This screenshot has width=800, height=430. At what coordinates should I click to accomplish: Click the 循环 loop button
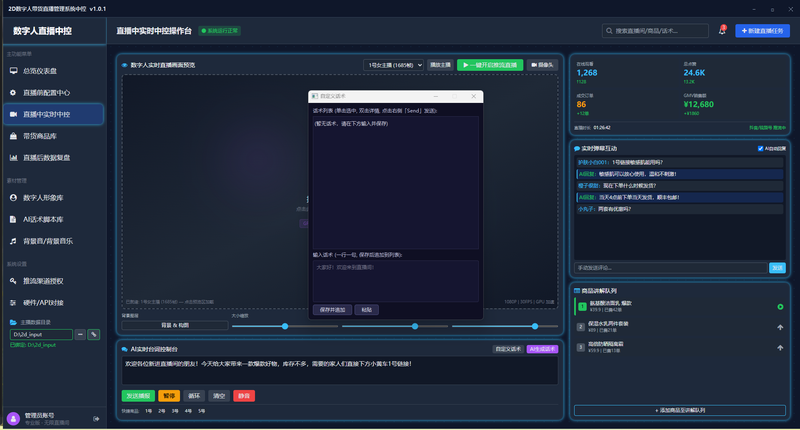[x=194, y=396]
